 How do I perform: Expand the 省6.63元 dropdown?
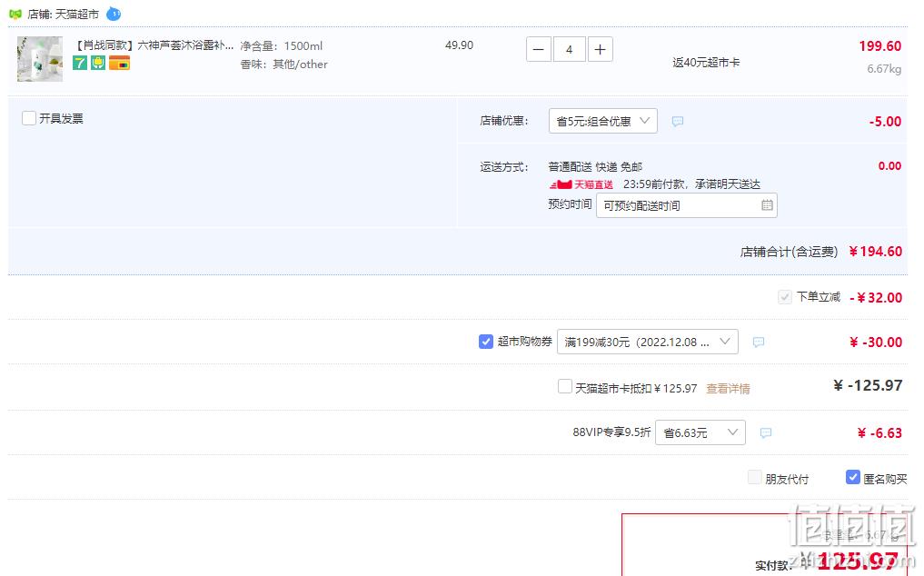[x=700, y=432]
